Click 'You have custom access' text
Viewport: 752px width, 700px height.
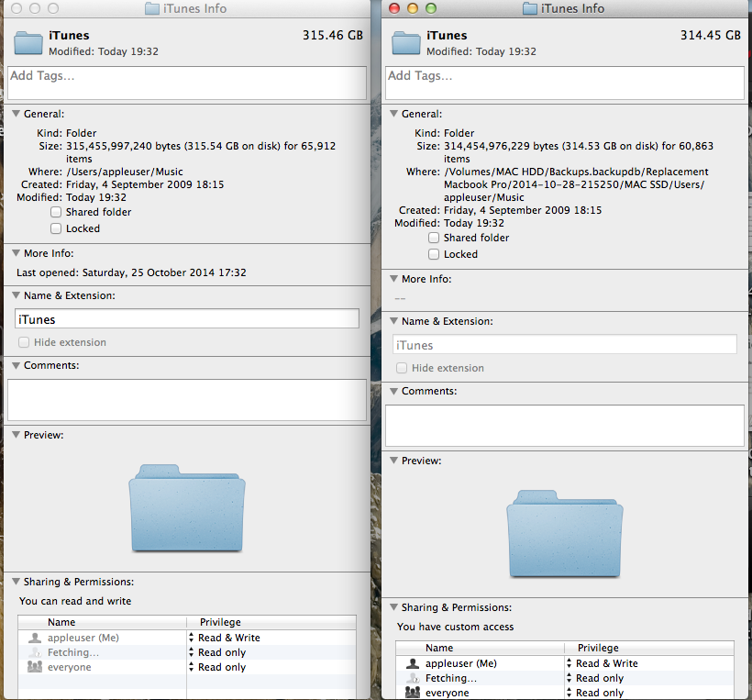point(455,627)
